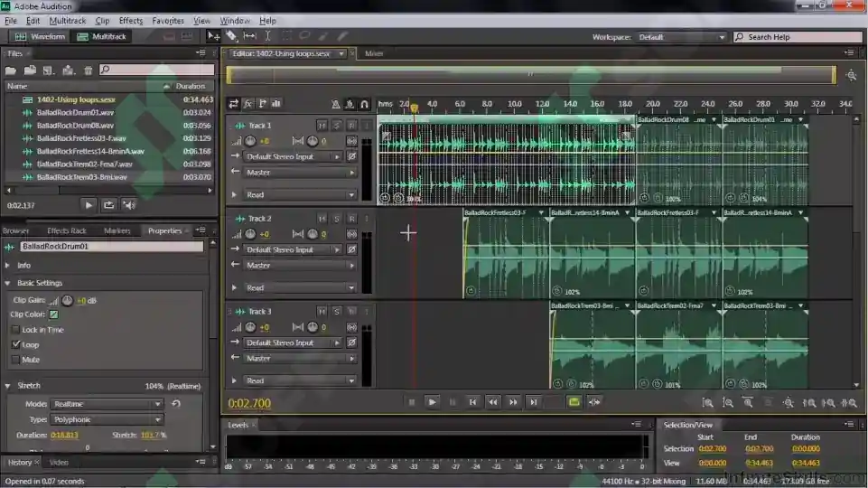The width and height of the screenshot is (868, 488).
Task: Collapse the Basic Settings section
Action: (x=8, y=283)
